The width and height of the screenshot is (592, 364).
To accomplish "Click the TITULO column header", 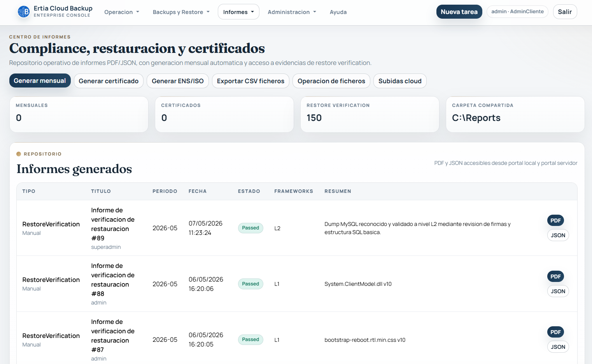I will pyautogui.click(x=101, y=191).
